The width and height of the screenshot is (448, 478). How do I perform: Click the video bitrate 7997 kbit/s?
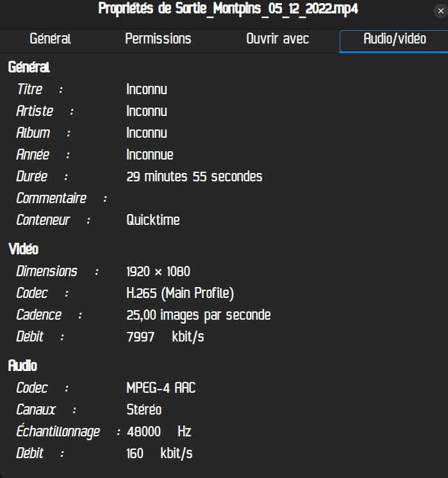165,337
